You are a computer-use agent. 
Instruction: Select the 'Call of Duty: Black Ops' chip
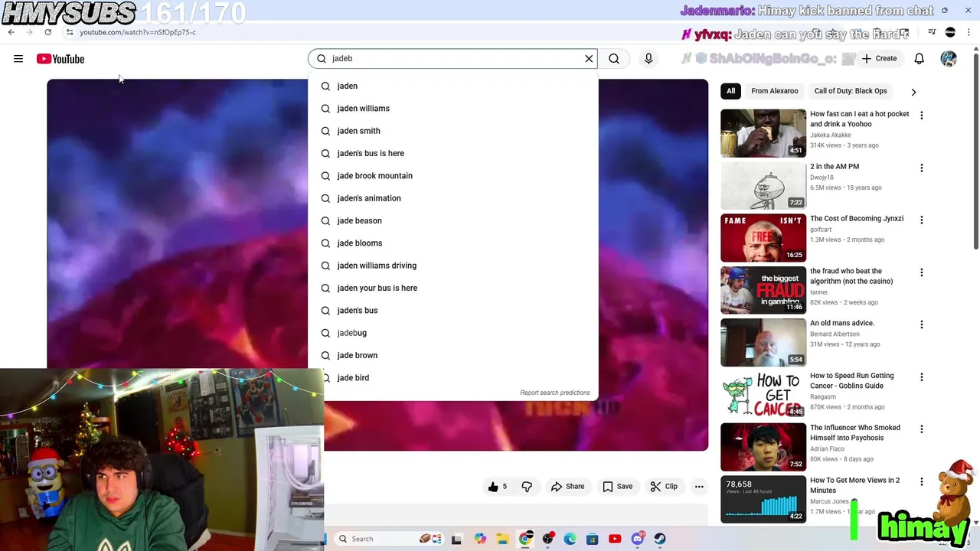[x=851, y=91]
